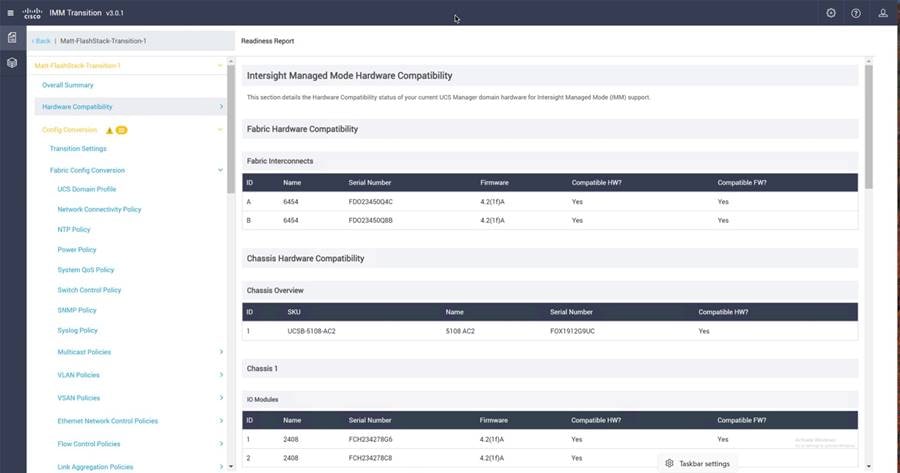Open Switch Control Policy
The image size is (900, 473).
coord(89,290)
